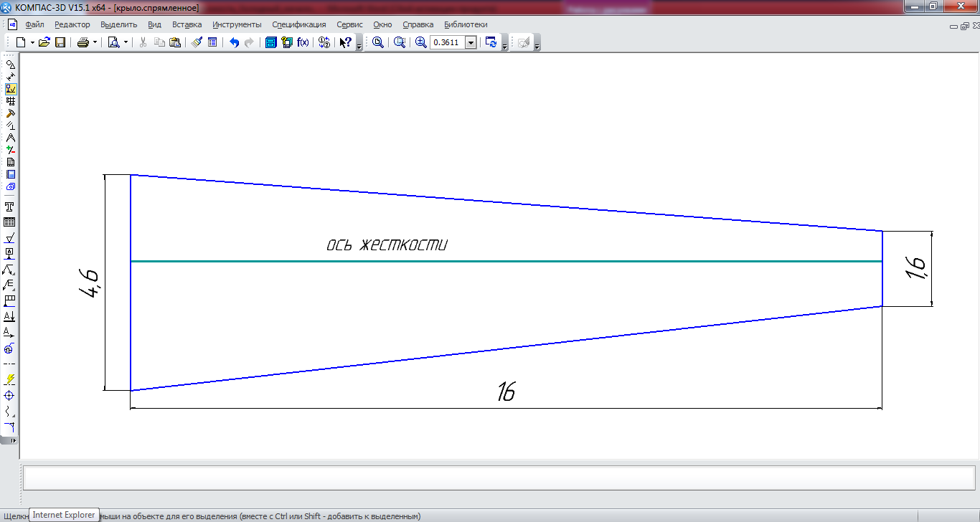This screenshot has height=522, width=980.
Task: Undo last action with blue arrow
Action: pos(234,43)
